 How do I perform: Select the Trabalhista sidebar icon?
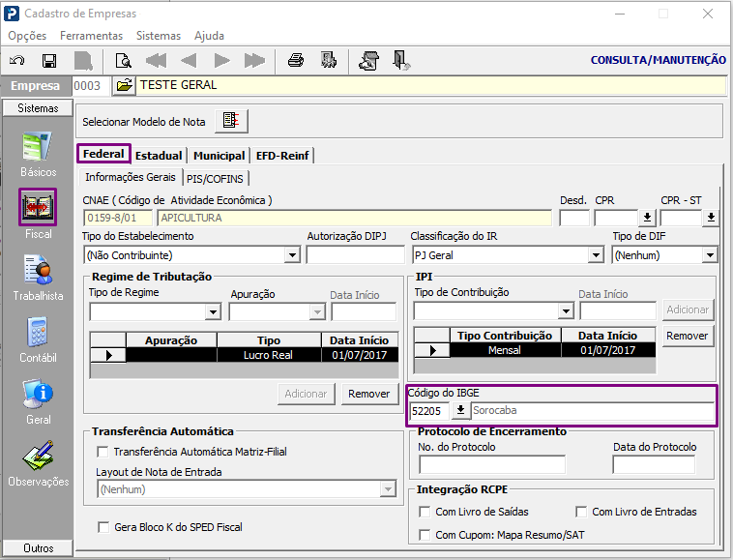[38, 270]
